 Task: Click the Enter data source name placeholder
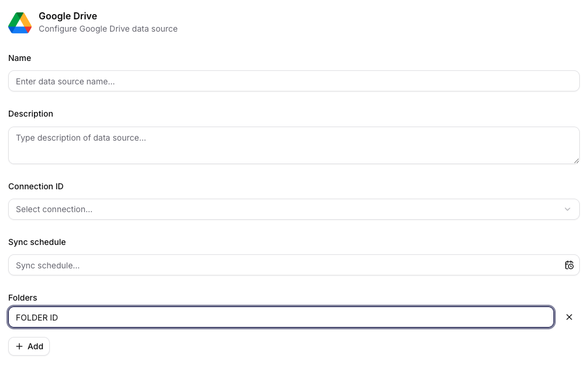(x=66, y=81)
